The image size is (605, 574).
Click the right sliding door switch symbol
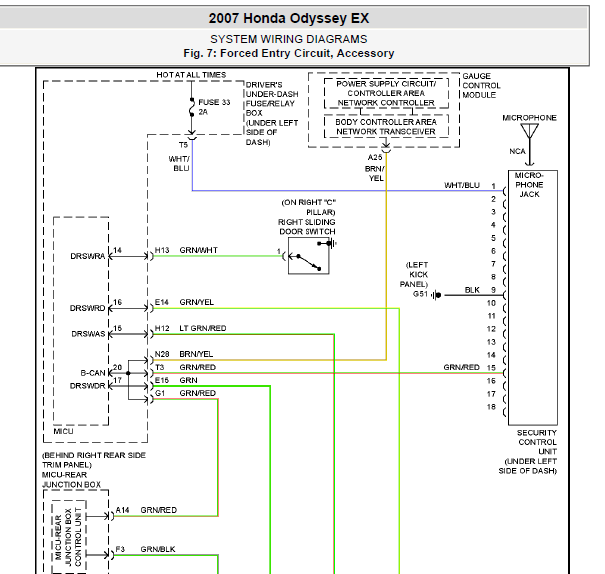click(309, 256)
